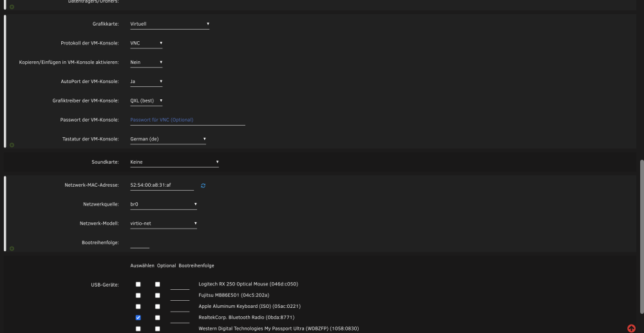Click the VNC password input field
This screenshot has height=333, width=644.
187,120
